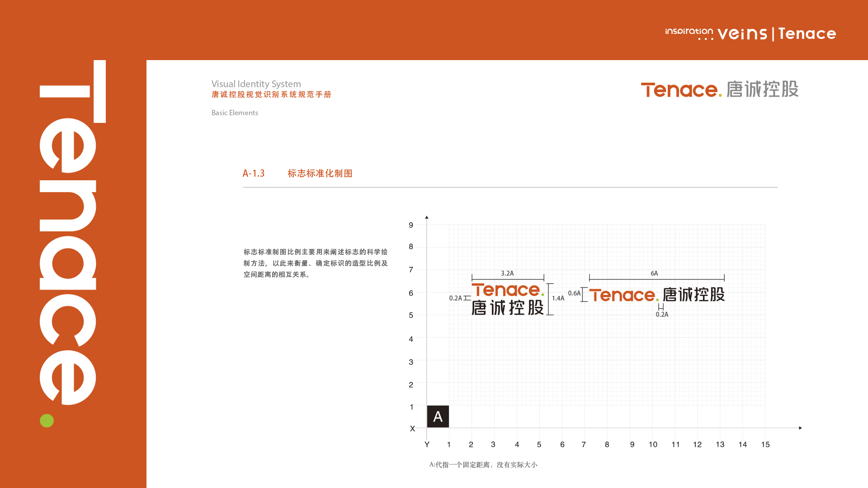Click vertical axis number 2
868x488 pixels.
(x=411, y=385)
